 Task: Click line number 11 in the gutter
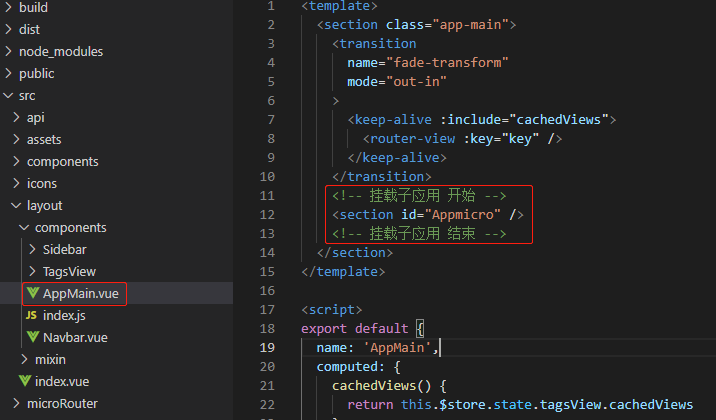[266, 195]
